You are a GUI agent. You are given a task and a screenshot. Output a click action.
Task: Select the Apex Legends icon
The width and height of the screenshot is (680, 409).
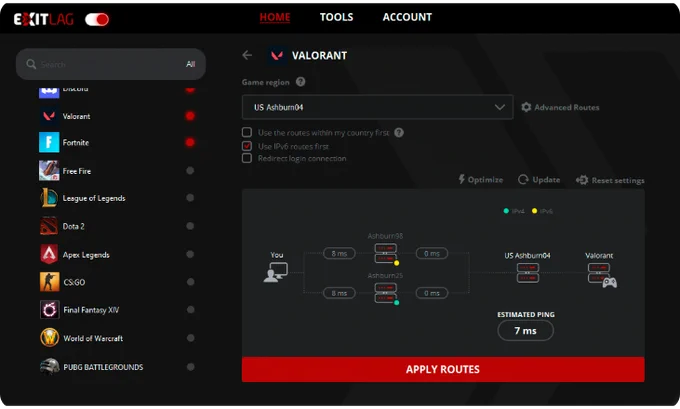coord(49,255)
